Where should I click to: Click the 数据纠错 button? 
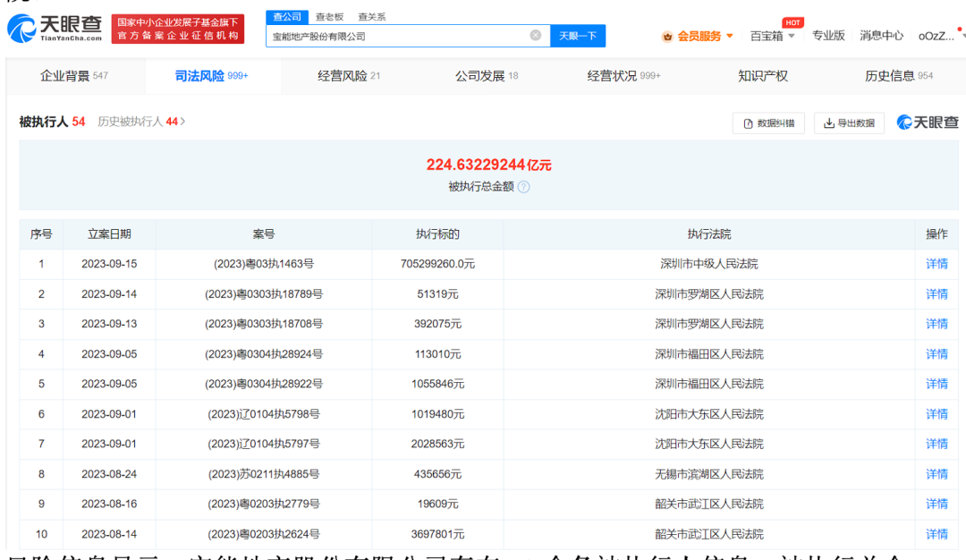(769, 123)
